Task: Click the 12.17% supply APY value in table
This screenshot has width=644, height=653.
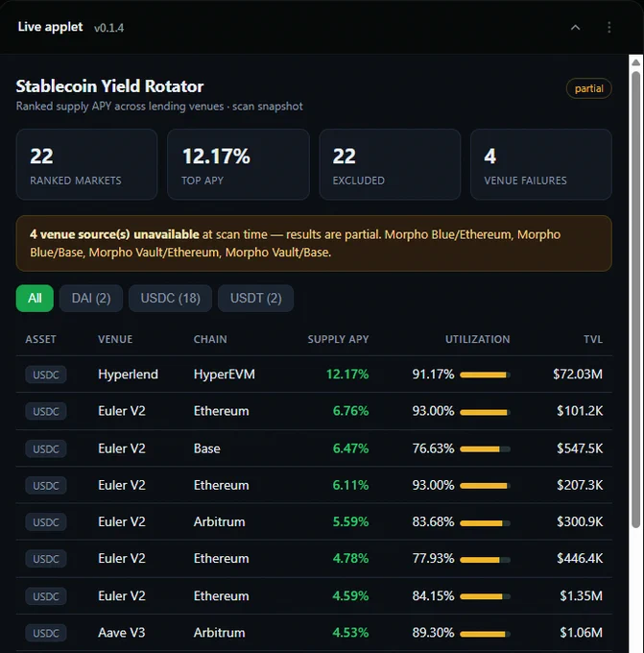Action: tap(347, 374)
